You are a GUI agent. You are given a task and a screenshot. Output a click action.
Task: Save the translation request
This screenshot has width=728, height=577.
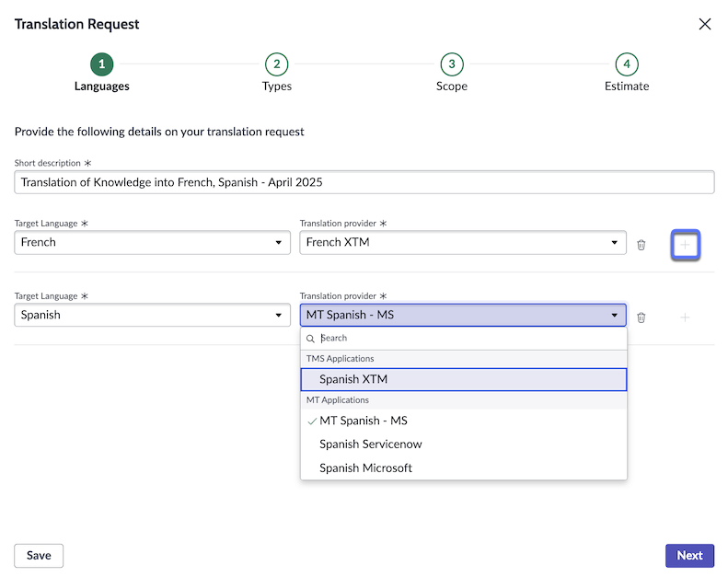click(x=39, y=556)
